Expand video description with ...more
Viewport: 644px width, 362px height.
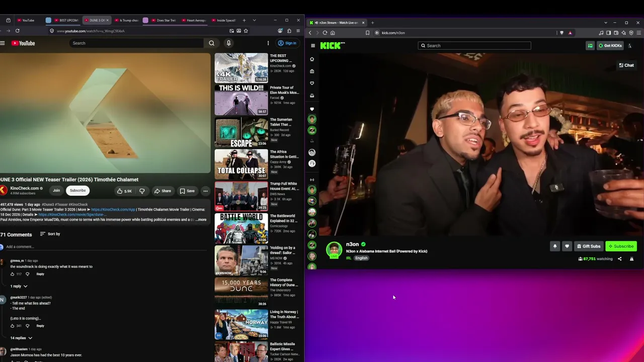coord(201,220)
